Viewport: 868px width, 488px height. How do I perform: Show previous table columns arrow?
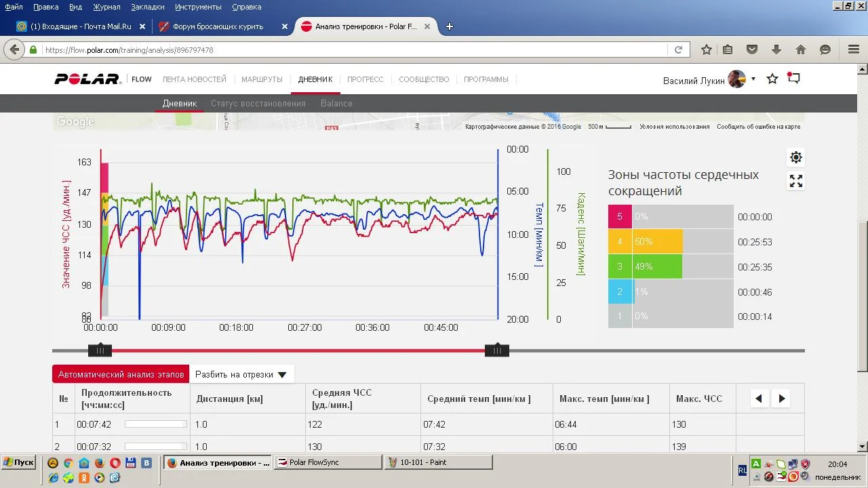pos(759,399)
